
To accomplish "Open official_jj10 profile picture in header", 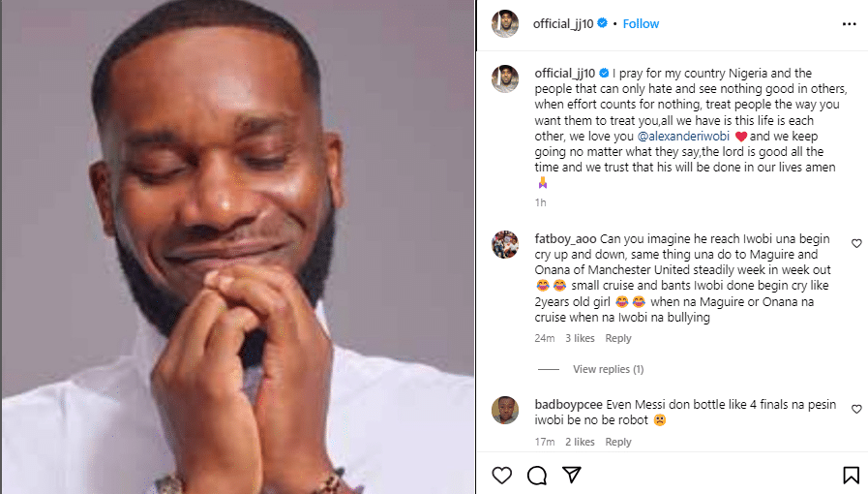I will pos(504,24).
